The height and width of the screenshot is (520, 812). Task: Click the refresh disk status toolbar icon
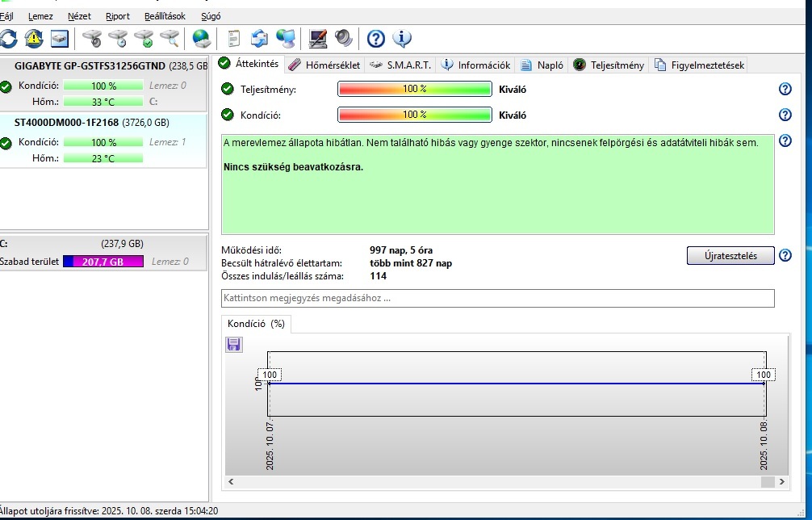[8, 38]
